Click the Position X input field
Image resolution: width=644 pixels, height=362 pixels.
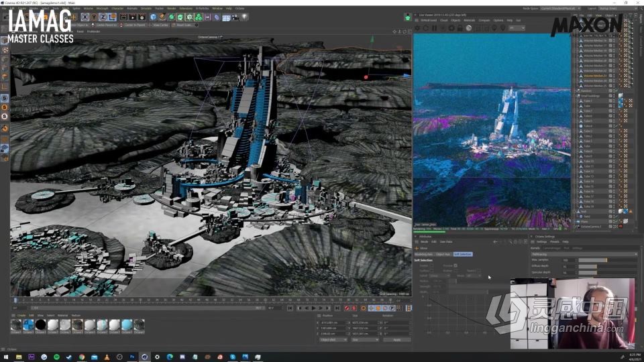pyautogui.click(x=333, y=323)
